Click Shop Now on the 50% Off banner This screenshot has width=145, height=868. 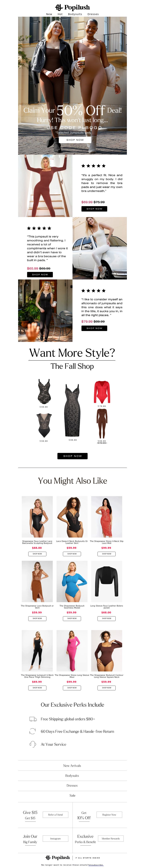tap(75, 140)
